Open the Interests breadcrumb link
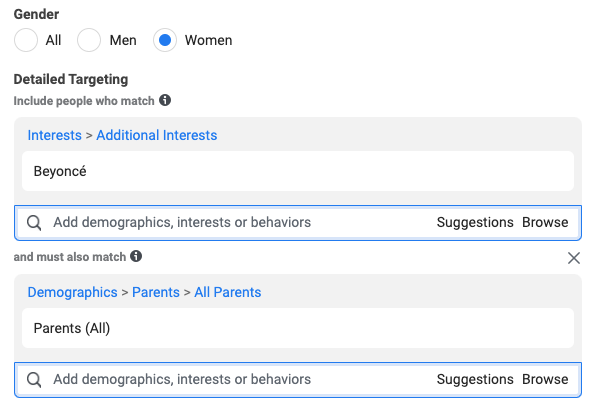Image resolution: width=593 pixels, height=405 pixels. (x=54, y=135)
